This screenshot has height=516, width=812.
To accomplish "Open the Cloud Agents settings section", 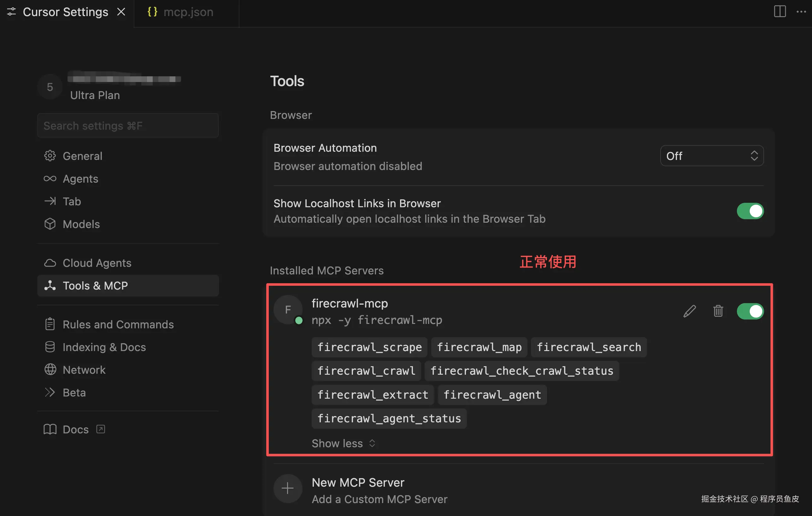I will 97,263.
